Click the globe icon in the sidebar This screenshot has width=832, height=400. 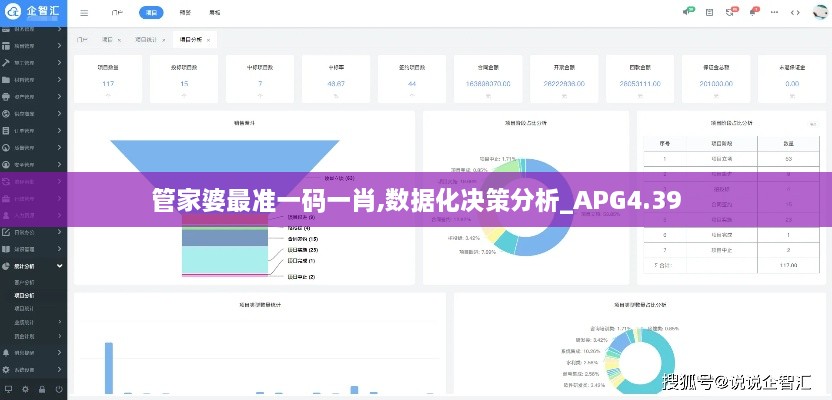6,114
